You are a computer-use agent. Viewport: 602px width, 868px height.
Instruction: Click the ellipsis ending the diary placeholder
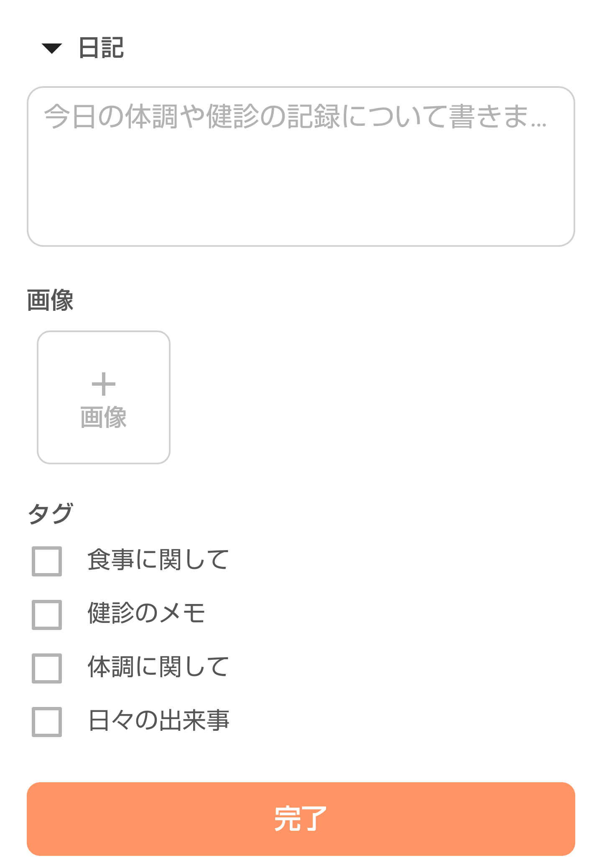coord(538,123)
